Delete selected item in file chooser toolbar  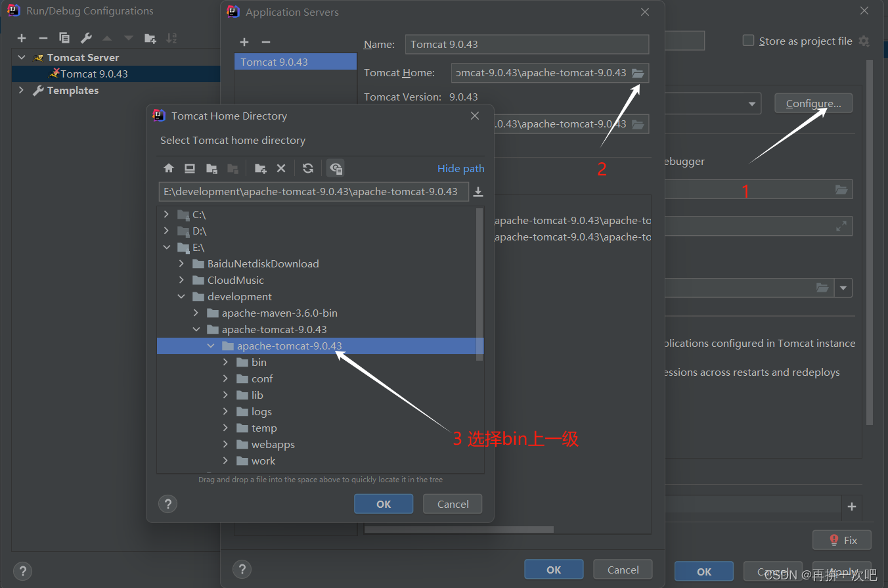tap(281, 168)
